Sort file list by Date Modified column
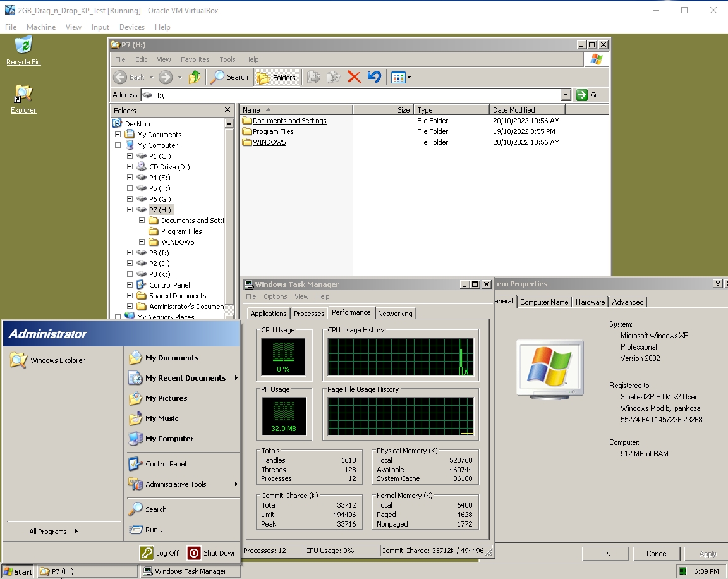The width and height of the screenshot is (728, 579). click(x=527, y=109)
